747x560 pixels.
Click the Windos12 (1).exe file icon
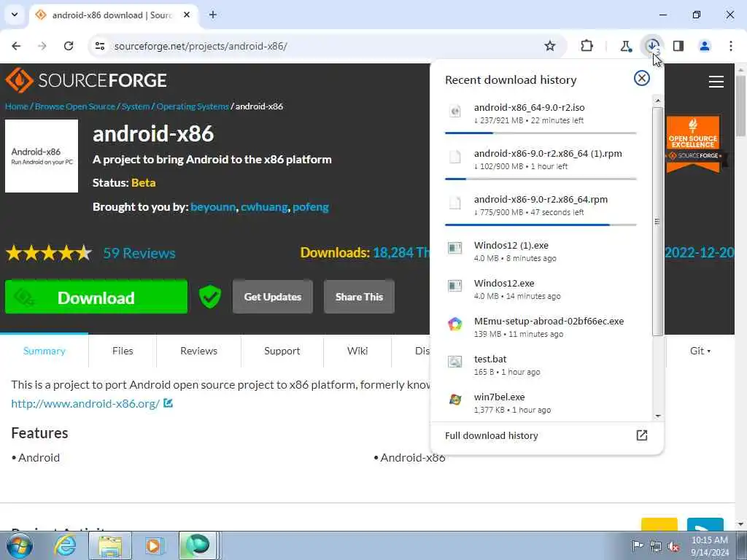click(455, 248)
